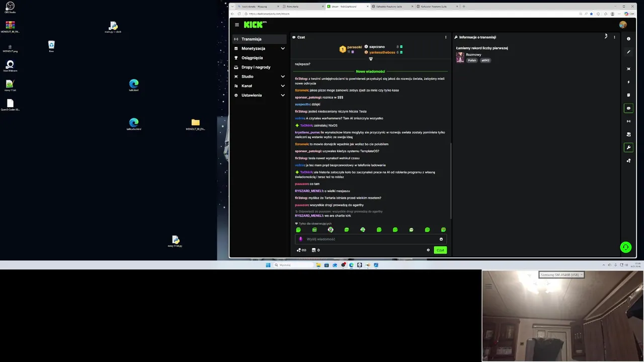Open Informacje o transmisji three-dot menu
The height and width of the screenshot is (362, 644).
[x=614, y=37]
